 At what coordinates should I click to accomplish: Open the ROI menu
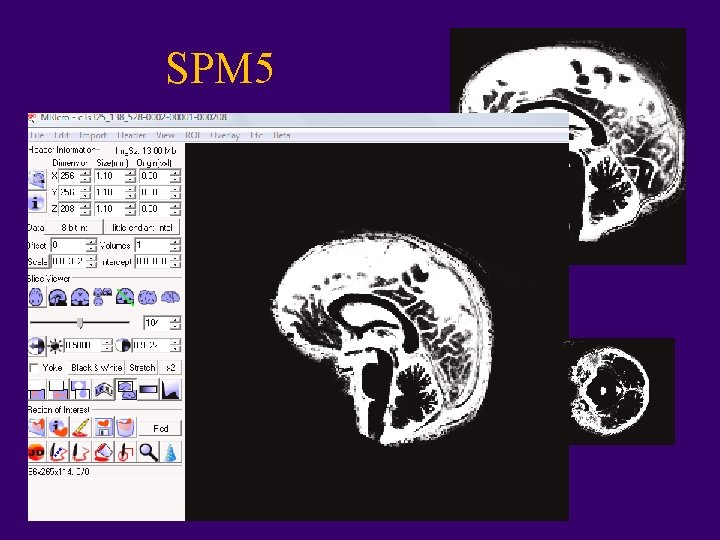[192, 135]
